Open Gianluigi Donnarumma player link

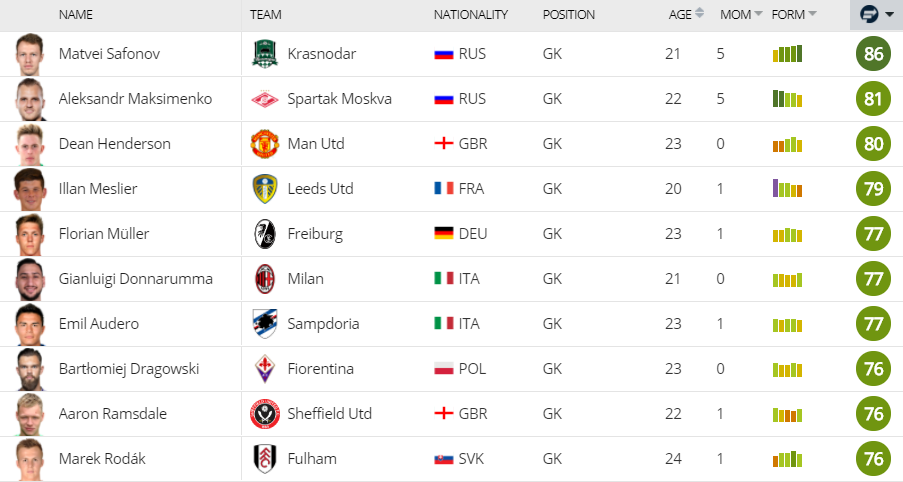click(x=135, y=279)
